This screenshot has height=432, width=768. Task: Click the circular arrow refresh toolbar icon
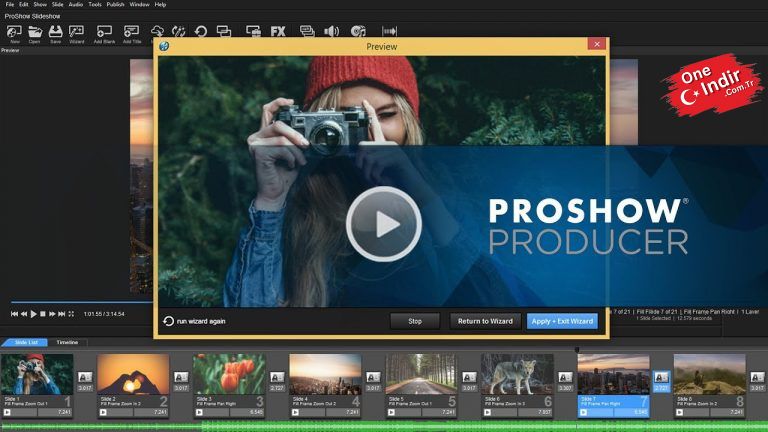coord(201,32)
